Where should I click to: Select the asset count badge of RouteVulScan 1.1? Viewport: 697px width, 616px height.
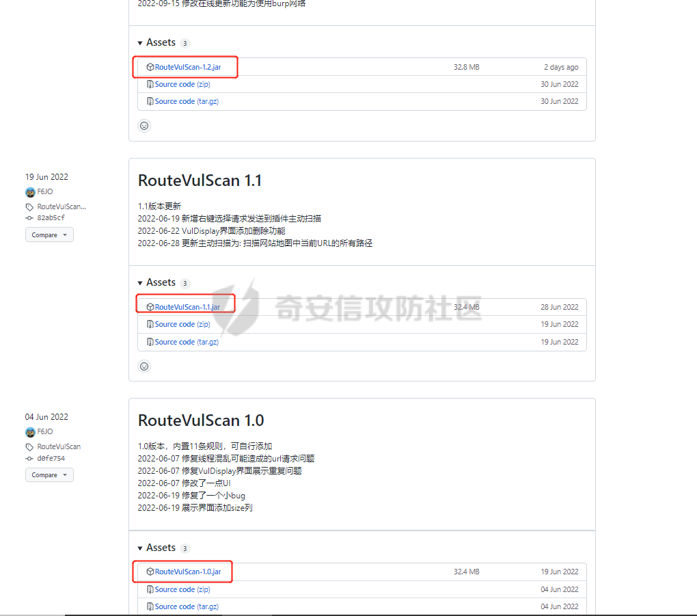coord(185,283)
